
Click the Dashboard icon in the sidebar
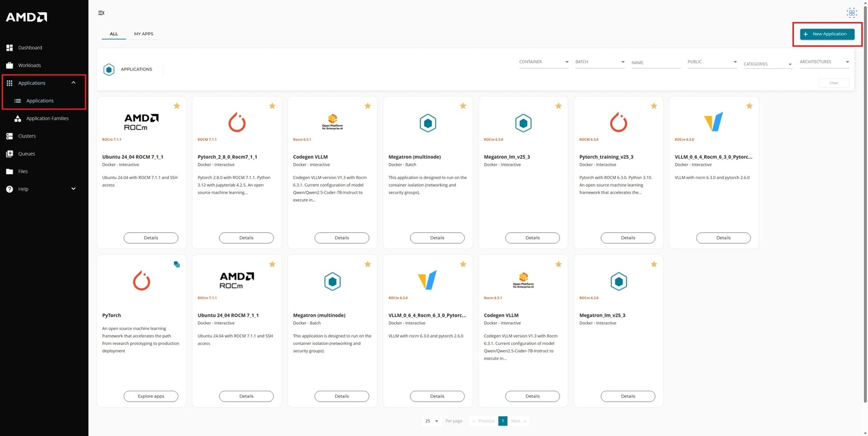(x=10, y=48)
